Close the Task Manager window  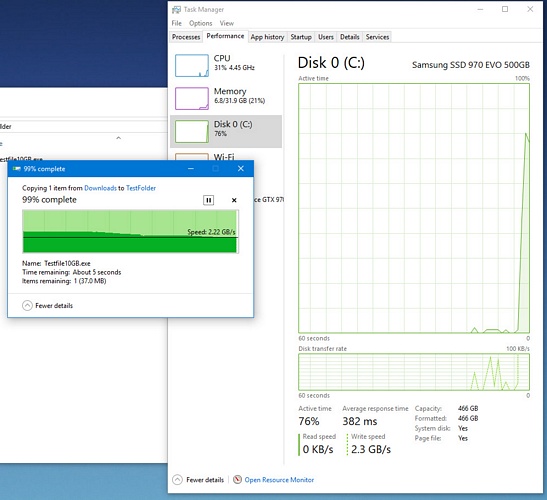point(530,9)
